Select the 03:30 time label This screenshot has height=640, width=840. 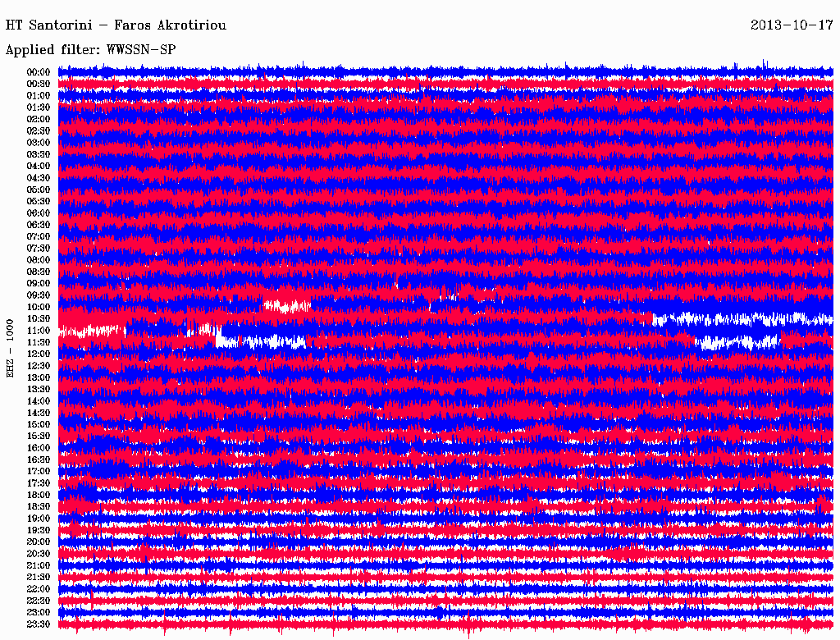click(39, 154)
